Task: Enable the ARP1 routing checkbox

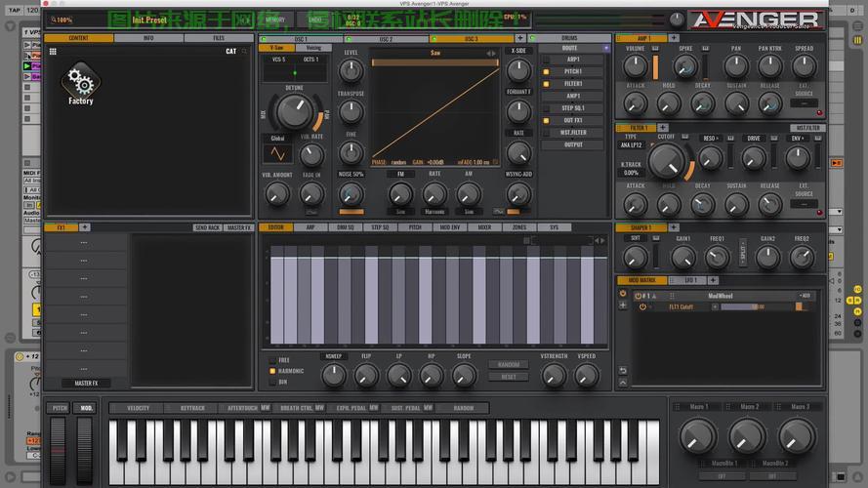Action: coord(547,60)
